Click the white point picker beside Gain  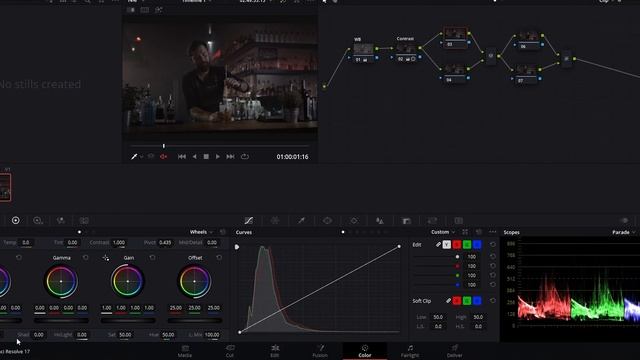click(106, 258)
